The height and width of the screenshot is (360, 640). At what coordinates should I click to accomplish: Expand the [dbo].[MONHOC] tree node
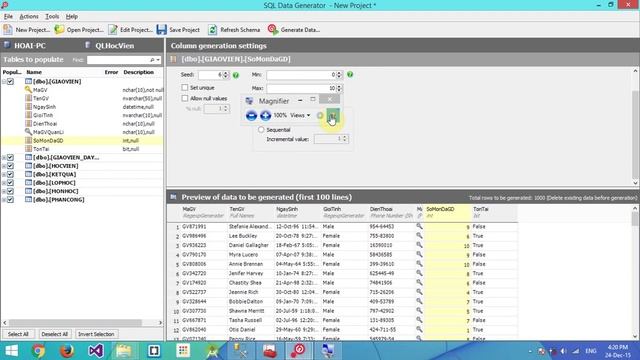click(4, 191)
